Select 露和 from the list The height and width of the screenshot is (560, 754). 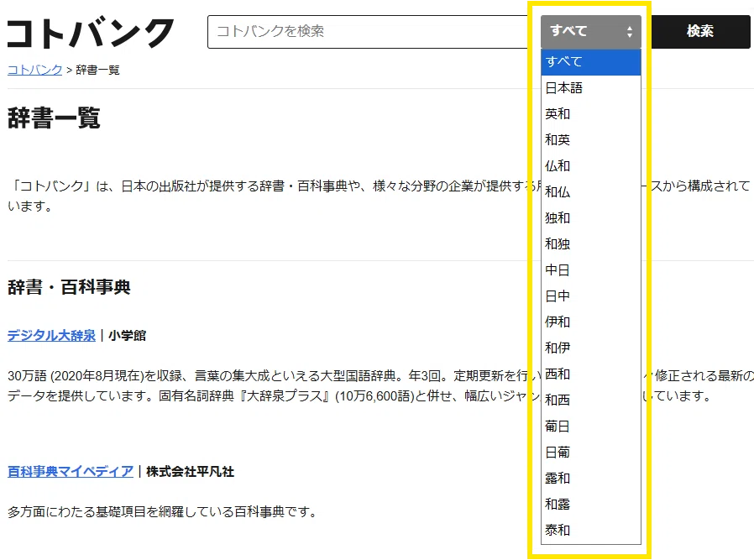click(x=591, y=479)
